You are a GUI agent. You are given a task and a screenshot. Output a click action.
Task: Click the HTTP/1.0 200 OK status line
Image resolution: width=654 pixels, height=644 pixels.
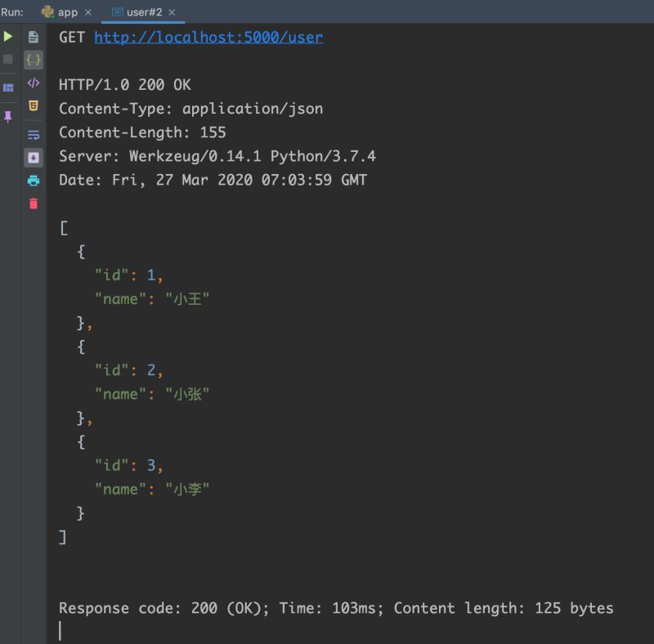pyautogui.click(x=125, y=85)
